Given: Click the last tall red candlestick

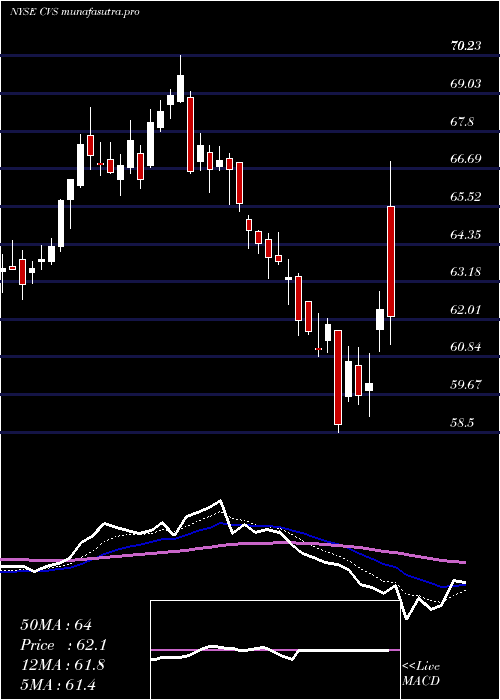Looking at the screenshot, I should point(391,262).
